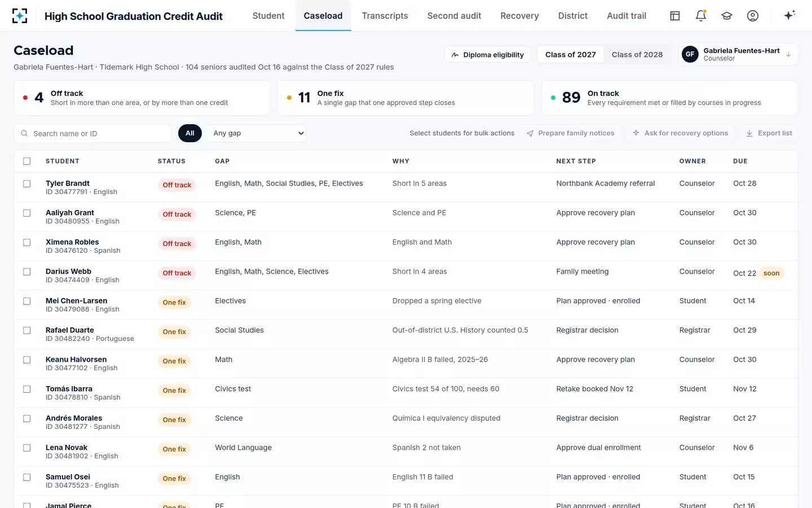The width and height of the screenshot is (812, 508).
Task: Select the Class of 2028 cohort
Action: 637,55
